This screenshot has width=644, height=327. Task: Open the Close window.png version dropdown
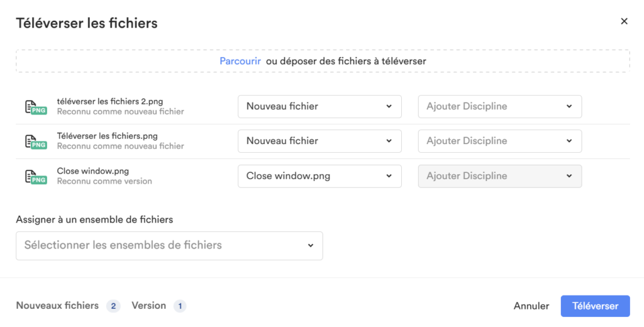pos(319,176)
